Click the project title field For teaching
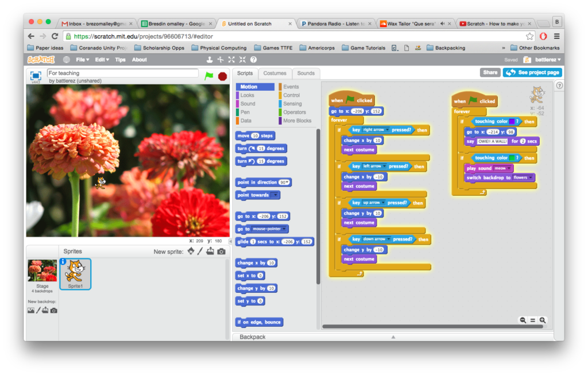The image size is (588, 375). tap(123, 73)
